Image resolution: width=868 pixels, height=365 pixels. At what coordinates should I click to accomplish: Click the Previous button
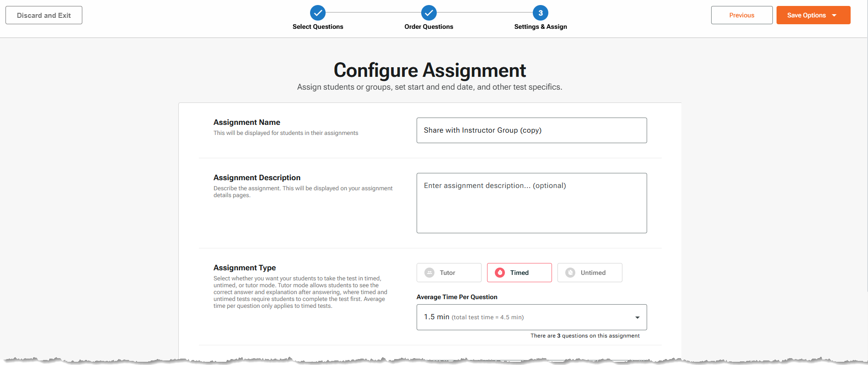coord(741,15)
